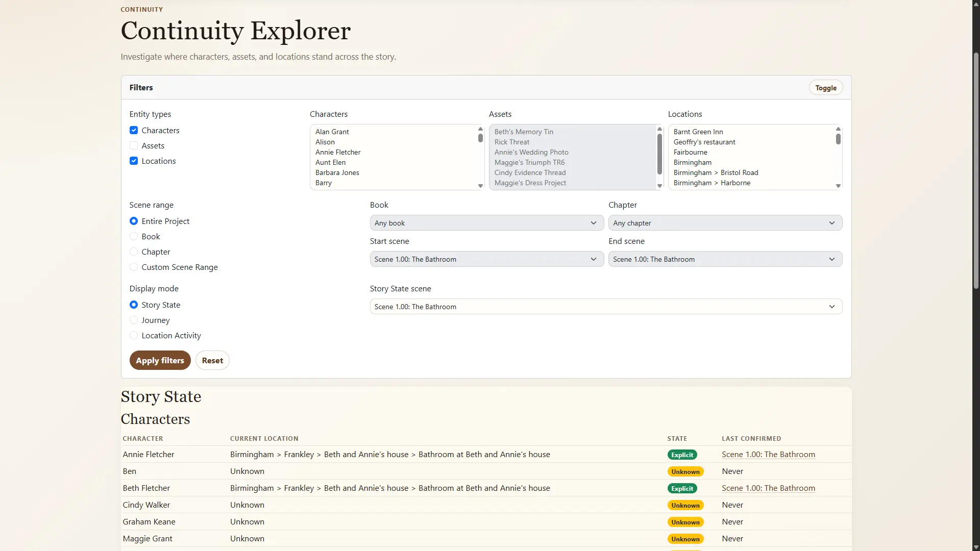Expand the Start scene dropdown
Screen dimensions: 980x551
(x=486, y=259)
